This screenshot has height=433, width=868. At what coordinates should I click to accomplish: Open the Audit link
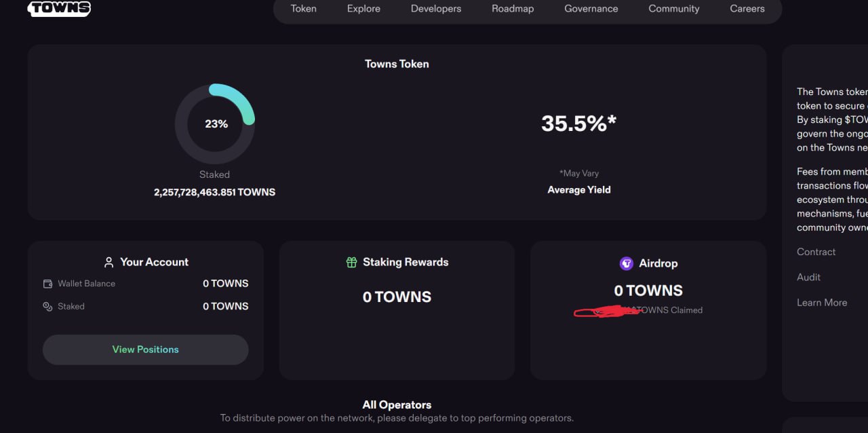point(808,277)
